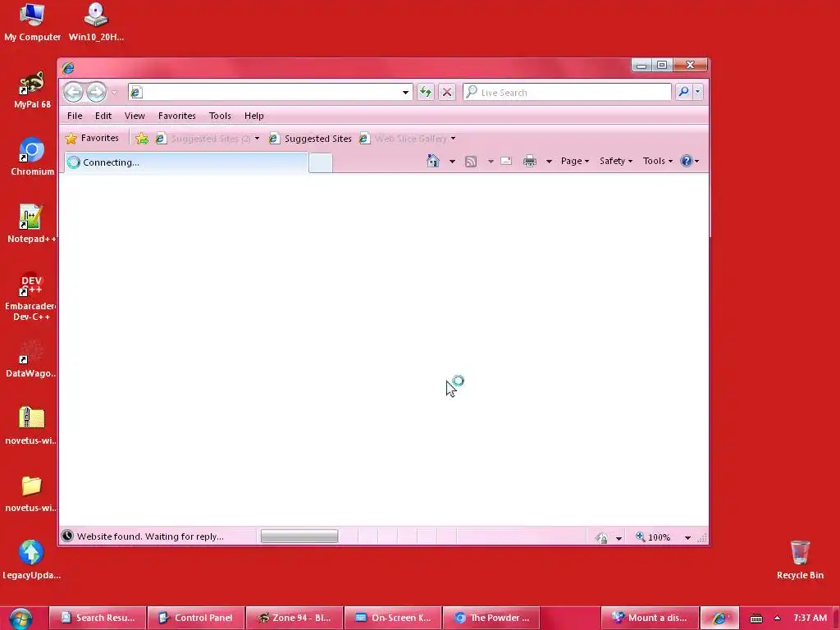Viewport: 840px width, 630px height.
Task: Switch to Zone 94 taskbar window
Action: pos(294,618)
